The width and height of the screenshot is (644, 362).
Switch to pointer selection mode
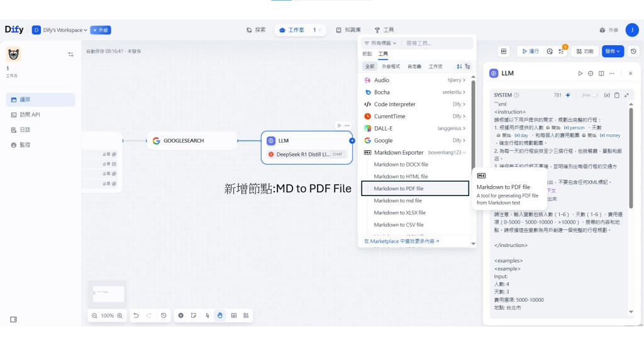click(x=207, y=315)
